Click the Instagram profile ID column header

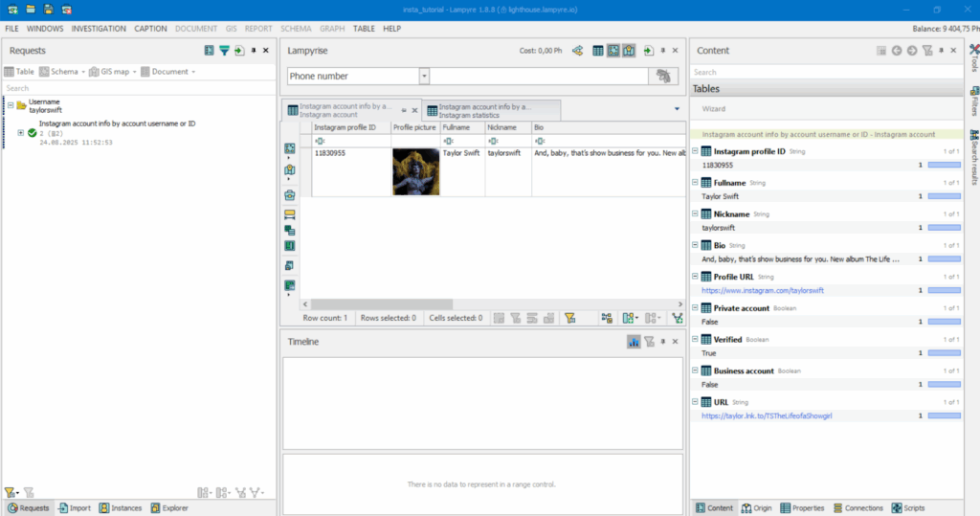(x=351, y=127)
